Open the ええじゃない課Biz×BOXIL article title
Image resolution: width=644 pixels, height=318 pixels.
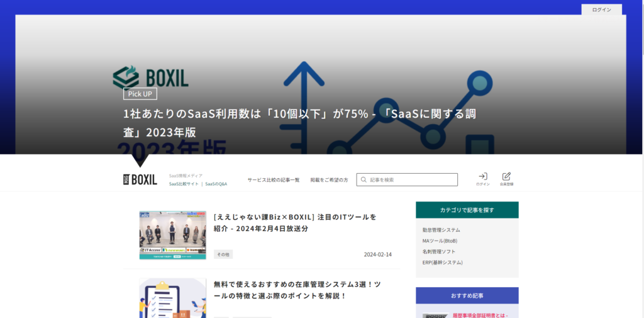(294, 222)
